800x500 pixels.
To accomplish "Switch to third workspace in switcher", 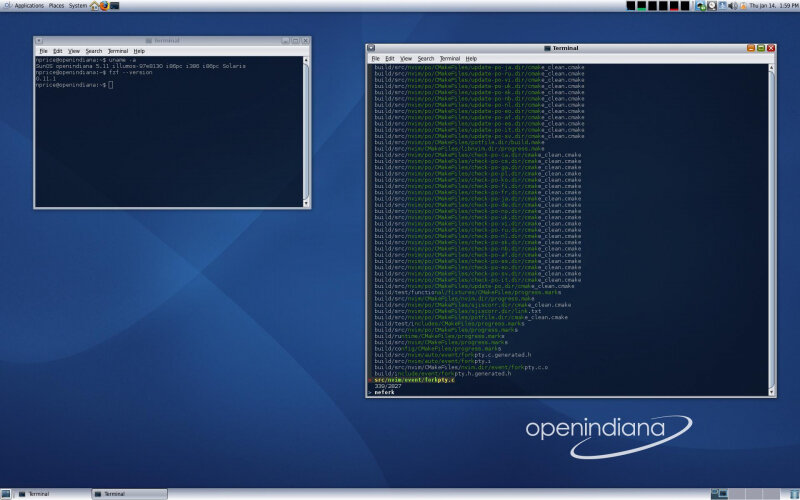I will coord(754,494).
